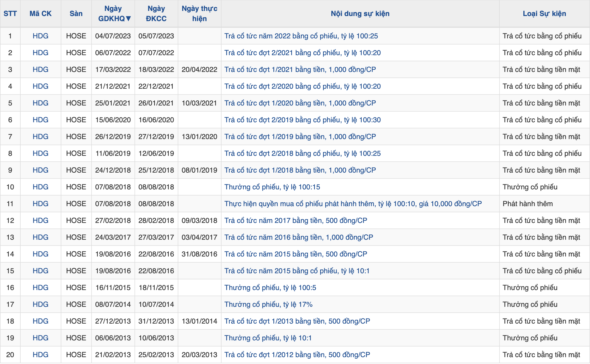Open rights issue 100:10 purchase event link
This screenshot has width=590, height=364.
point(353,204)
